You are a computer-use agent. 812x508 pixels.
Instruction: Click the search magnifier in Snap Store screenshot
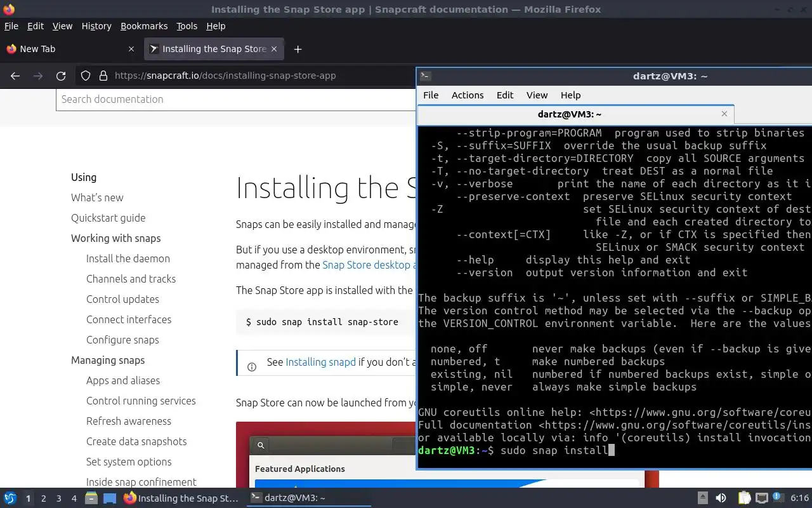[261, 445]
